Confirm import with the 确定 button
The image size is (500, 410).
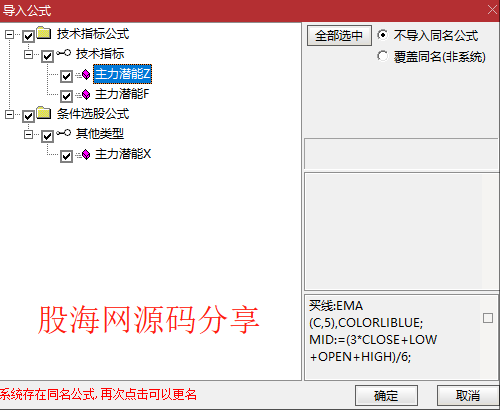[386, 396]
